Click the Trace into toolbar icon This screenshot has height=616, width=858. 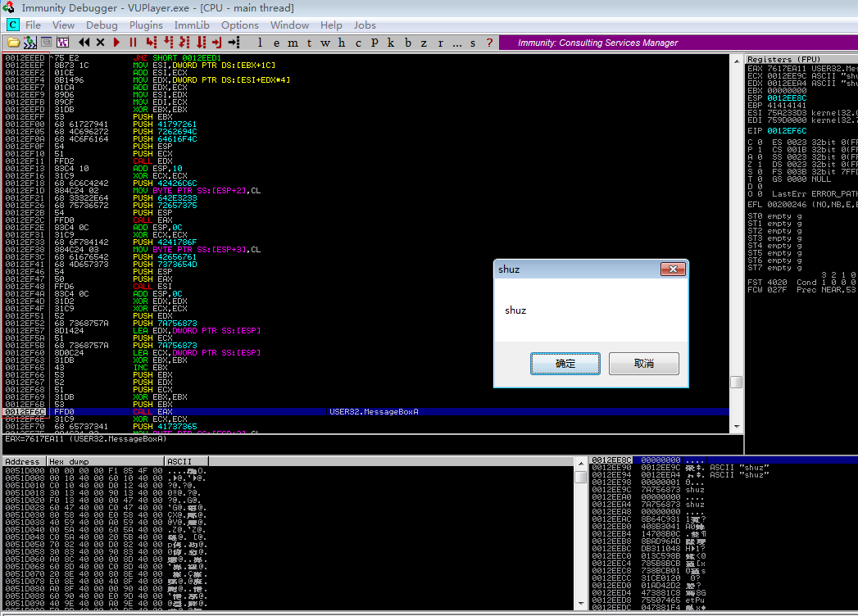[184, 43]
